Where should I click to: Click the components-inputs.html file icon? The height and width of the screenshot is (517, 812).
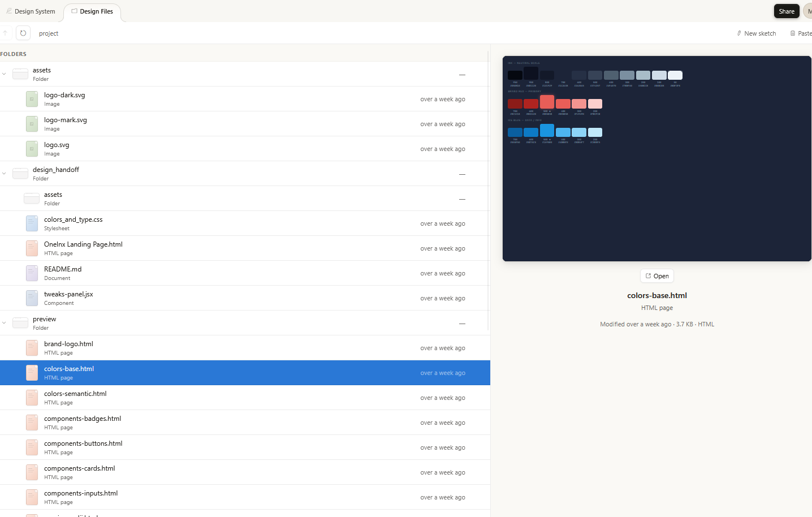click(32, 497)
